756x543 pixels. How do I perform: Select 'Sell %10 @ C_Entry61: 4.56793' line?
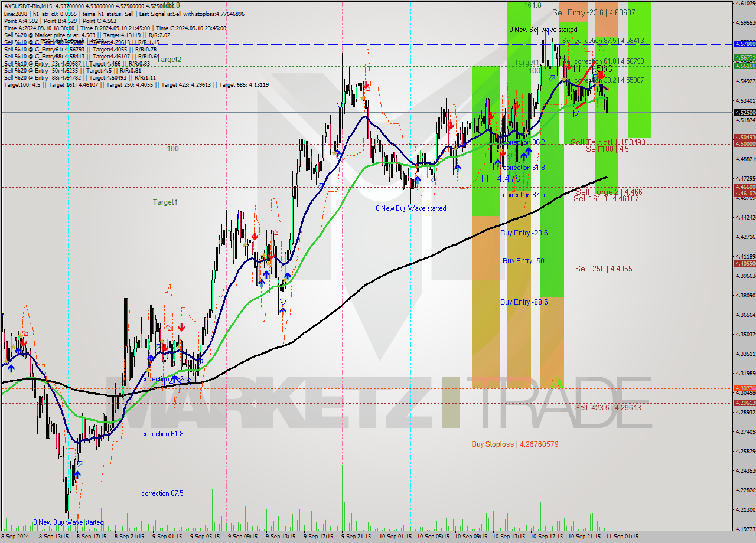click(x=80, y=49)
